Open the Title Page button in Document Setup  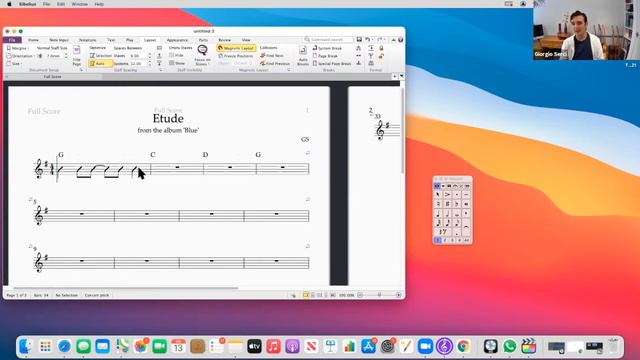76,56
